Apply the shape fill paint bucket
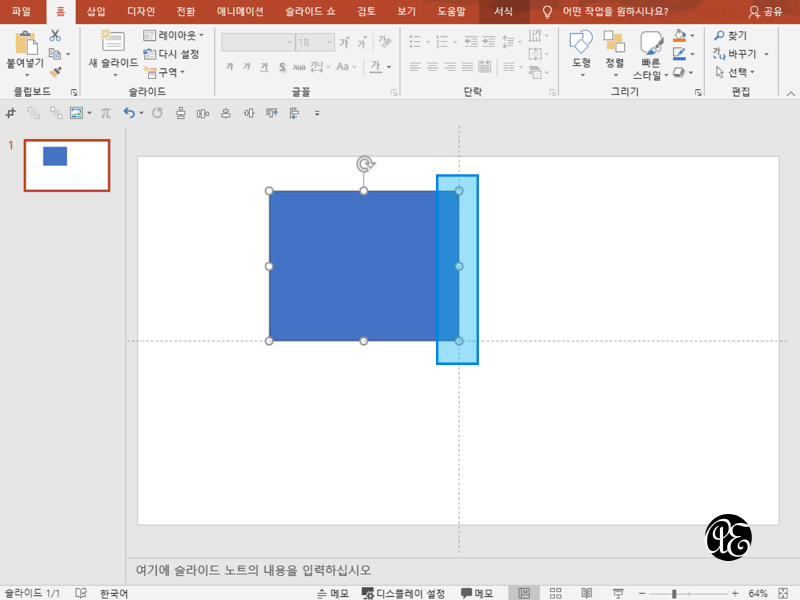This screenshot has width=800, height=600. coord(679,35)
